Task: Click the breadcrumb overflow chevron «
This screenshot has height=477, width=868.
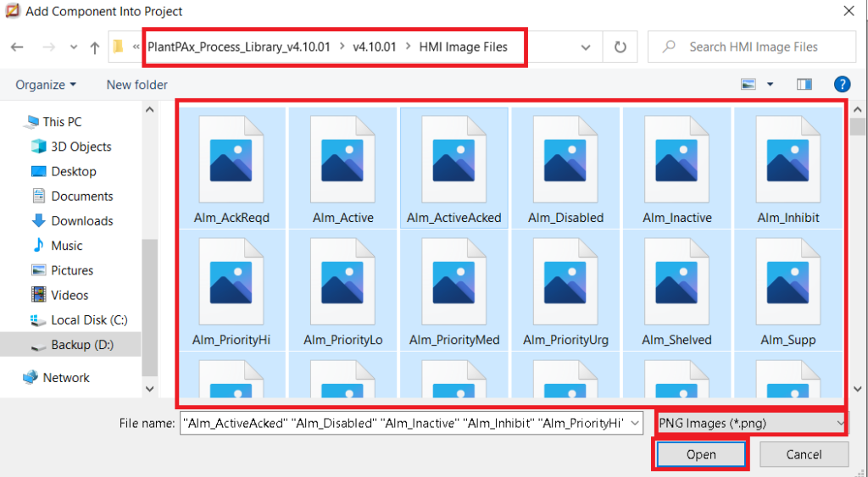Action: coord(136,47)
